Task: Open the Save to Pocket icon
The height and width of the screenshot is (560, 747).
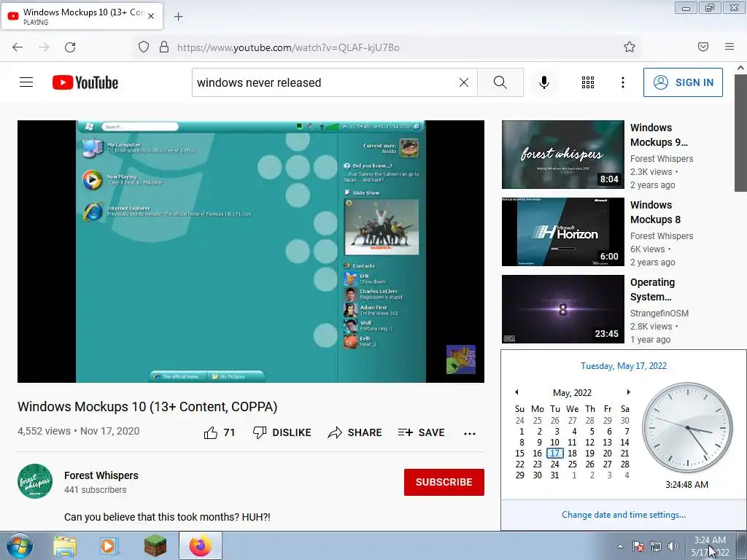Action: coord(703,47)
